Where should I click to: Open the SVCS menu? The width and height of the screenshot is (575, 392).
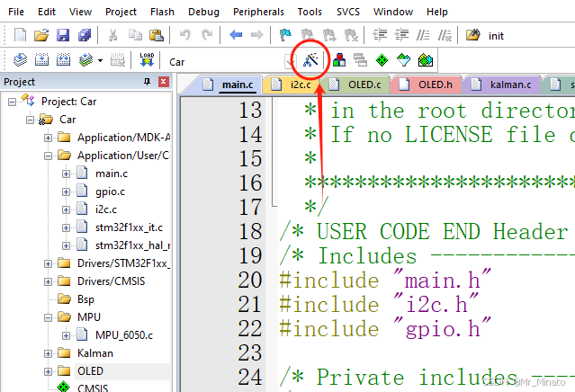tap(348, 12)
